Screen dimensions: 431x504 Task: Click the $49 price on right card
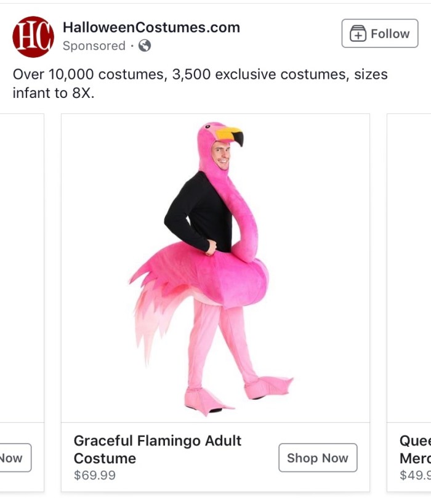(x=414, y=475)
